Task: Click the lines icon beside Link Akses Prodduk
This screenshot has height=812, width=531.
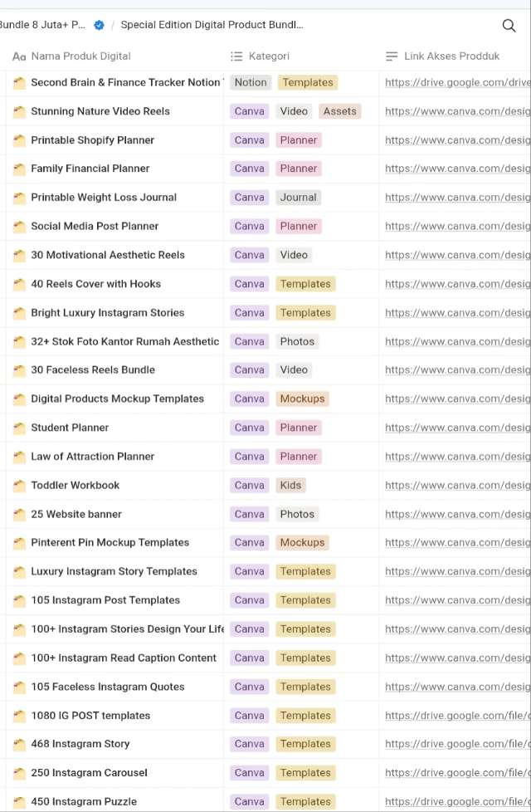Action: pos(392,56)
